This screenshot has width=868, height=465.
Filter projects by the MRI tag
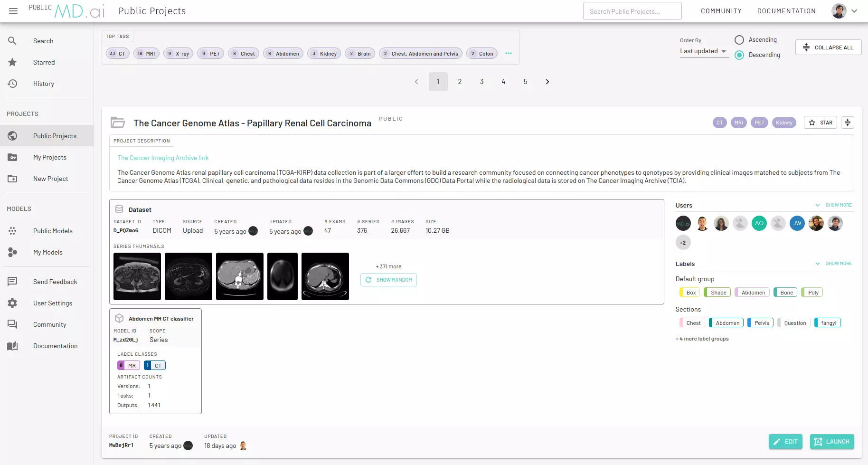[x=146, y=53]
